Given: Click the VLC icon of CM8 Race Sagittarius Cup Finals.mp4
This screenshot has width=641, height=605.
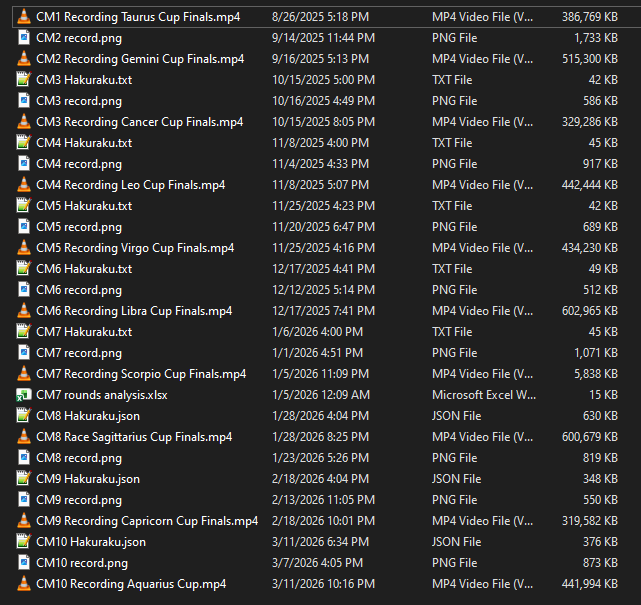Looking at the screenshot, I should point(24,437).
